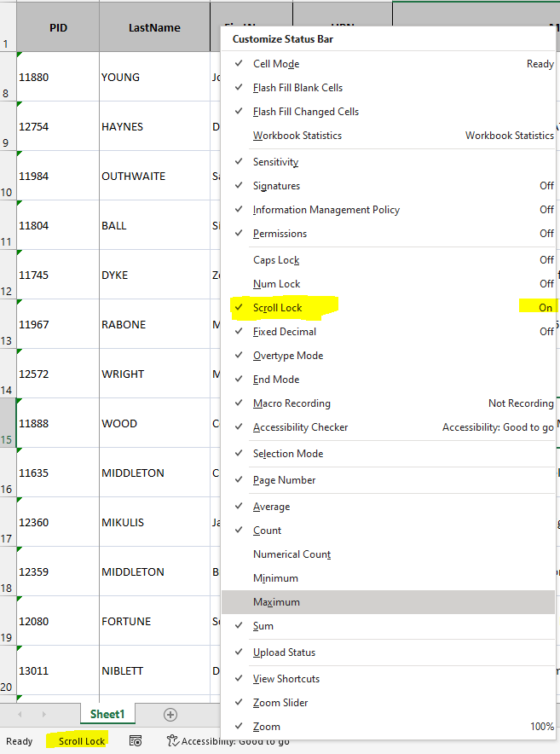Image resolution: width=560 pixels, height=754 pixels.
Task: Click the LastName column header cell
Action: 155,27
